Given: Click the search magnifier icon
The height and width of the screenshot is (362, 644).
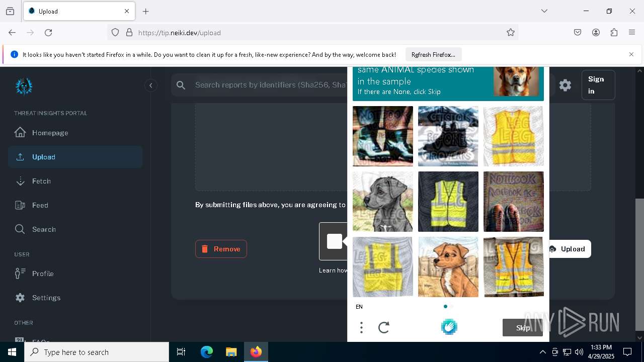Looking at the screenshot, I should click(x=181, y=85).
